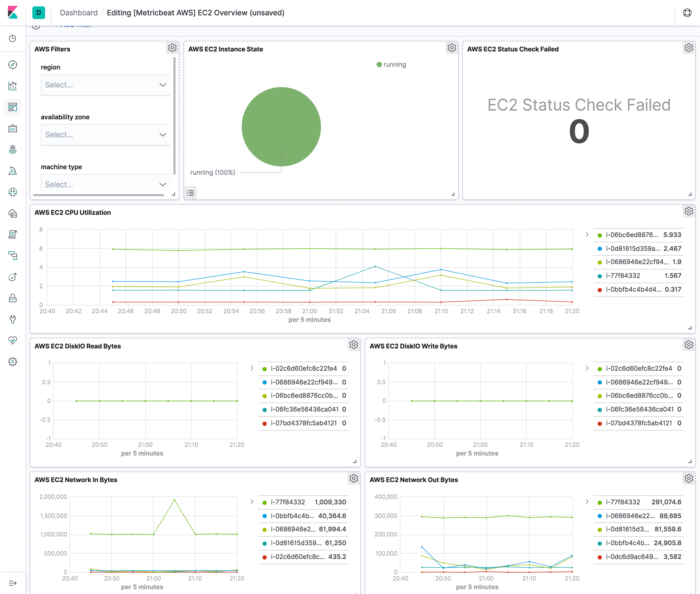Open the Canvas app icon
700x594 pixels.
coord(12,128)
